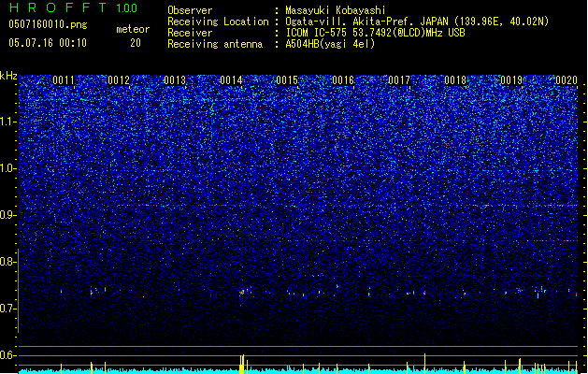Image resolution: width=588 pixels, height=374 pixels.
Task: Click the 0.7 frequency axis label
Action: click(8, 309)
